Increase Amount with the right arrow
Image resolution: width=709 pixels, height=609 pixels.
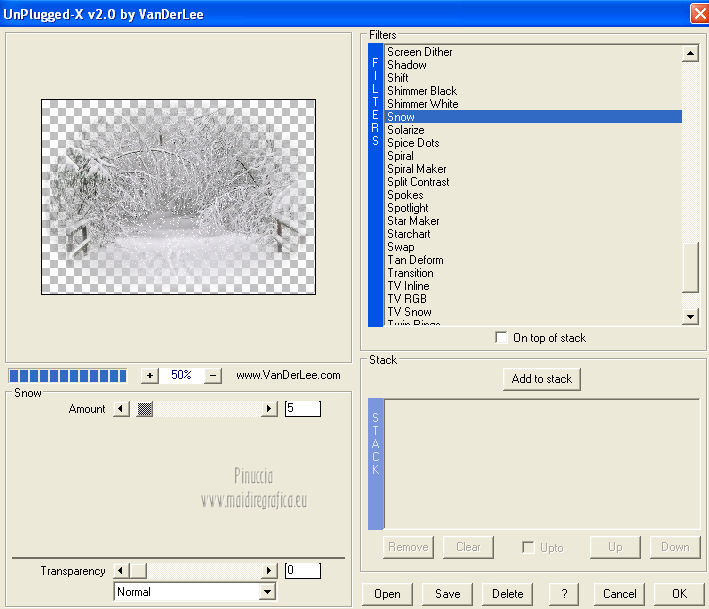click(269, 409)
